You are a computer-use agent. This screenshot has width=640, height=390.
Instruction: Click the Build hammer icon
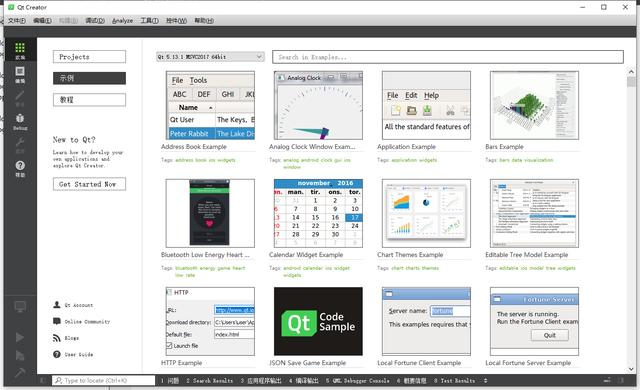tap(20, 372)
